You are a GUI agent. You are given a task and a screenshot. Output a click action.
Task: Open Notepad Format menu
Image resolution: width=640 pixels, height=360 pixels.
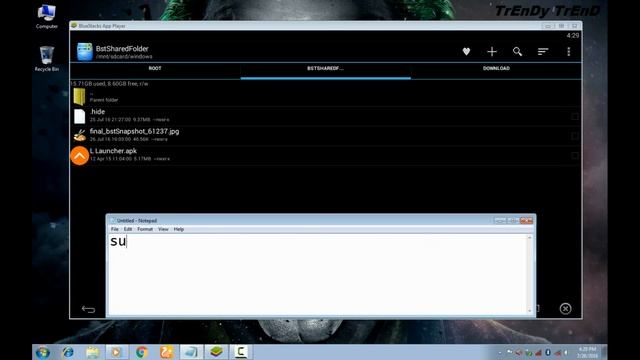pos(145,229)
